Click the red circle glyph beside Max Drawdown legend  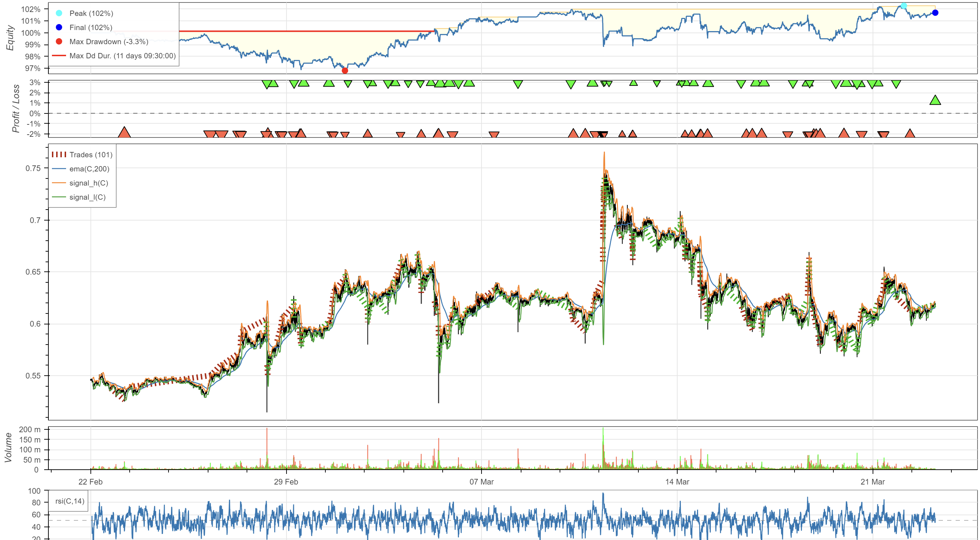pyautogui.click(x=59, y=41)
